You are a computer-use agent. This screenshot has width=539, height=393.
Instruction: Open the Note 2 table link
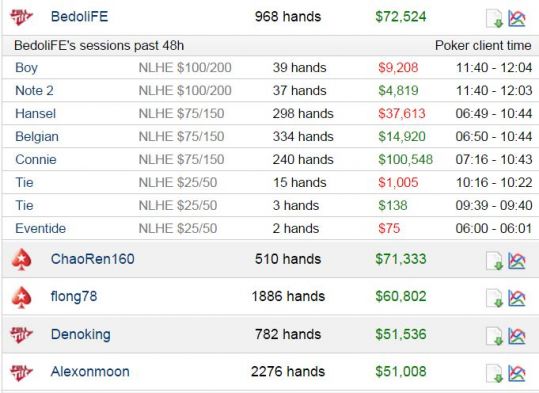point(34,91)
